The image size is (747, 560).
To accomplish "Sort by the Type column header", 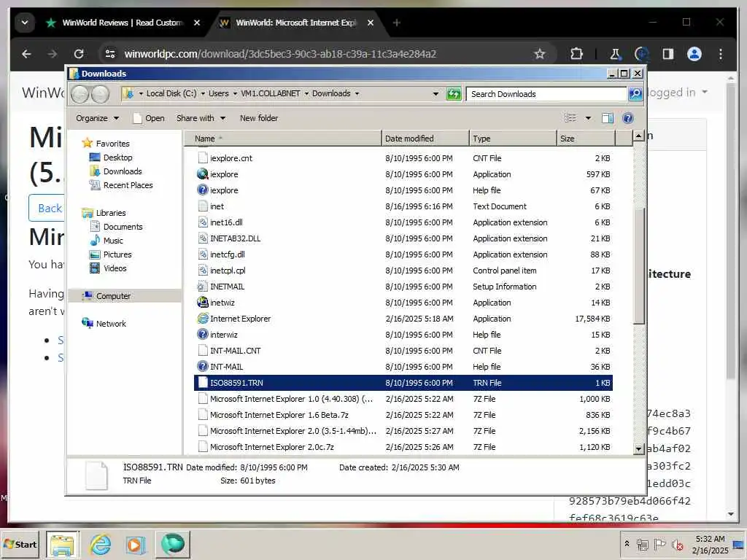I will pos(513,139).
